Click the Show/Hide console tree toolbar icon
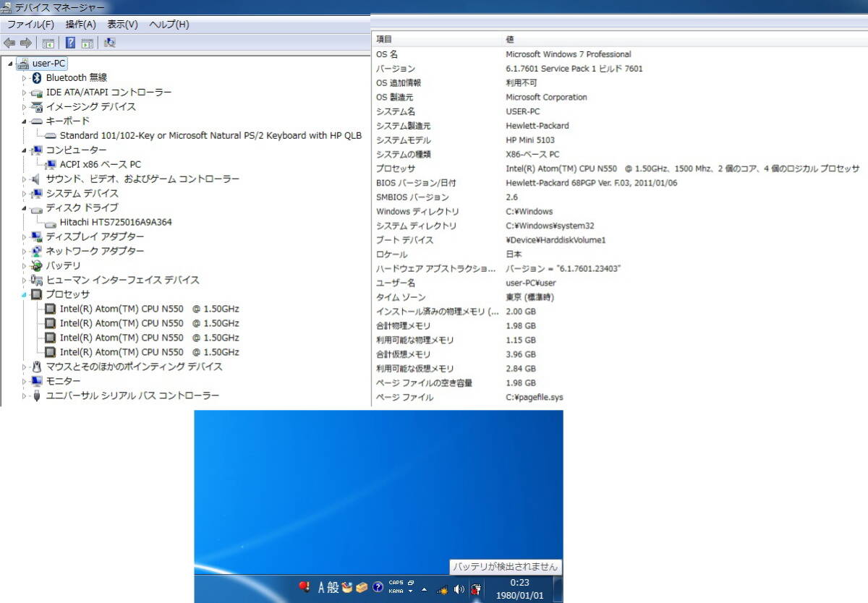 pos(48,43)
